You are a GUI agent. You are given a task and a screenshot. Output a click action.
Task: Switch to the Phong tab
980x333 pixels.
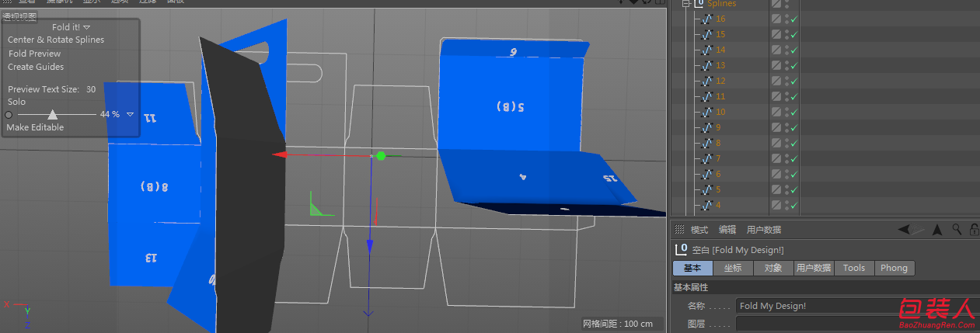pyautogui.click(x=895, y=268)
